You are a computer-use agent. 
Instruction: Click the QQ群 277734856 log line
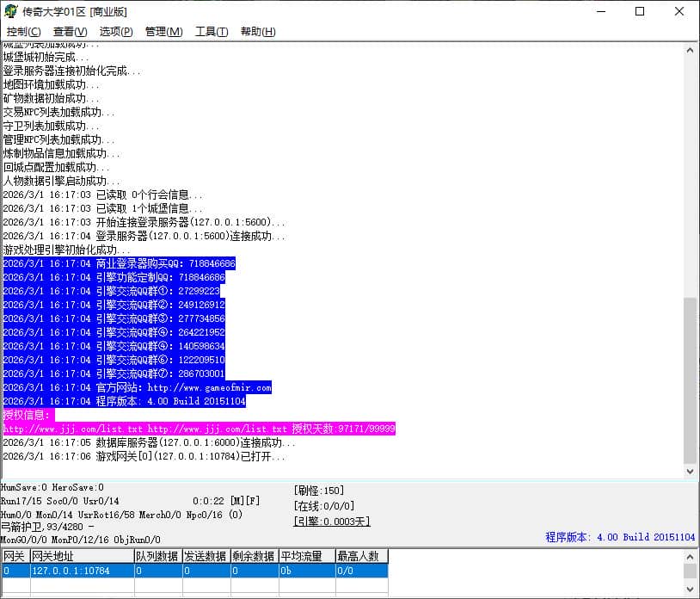pos(114,318)
